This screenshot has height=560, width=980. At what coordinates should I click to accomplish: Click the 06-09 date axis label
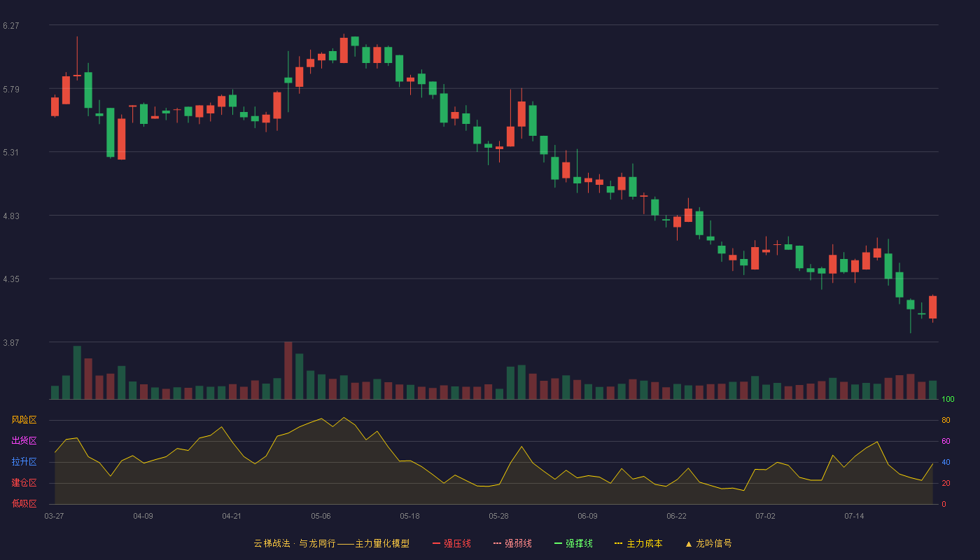pos(587,516)
